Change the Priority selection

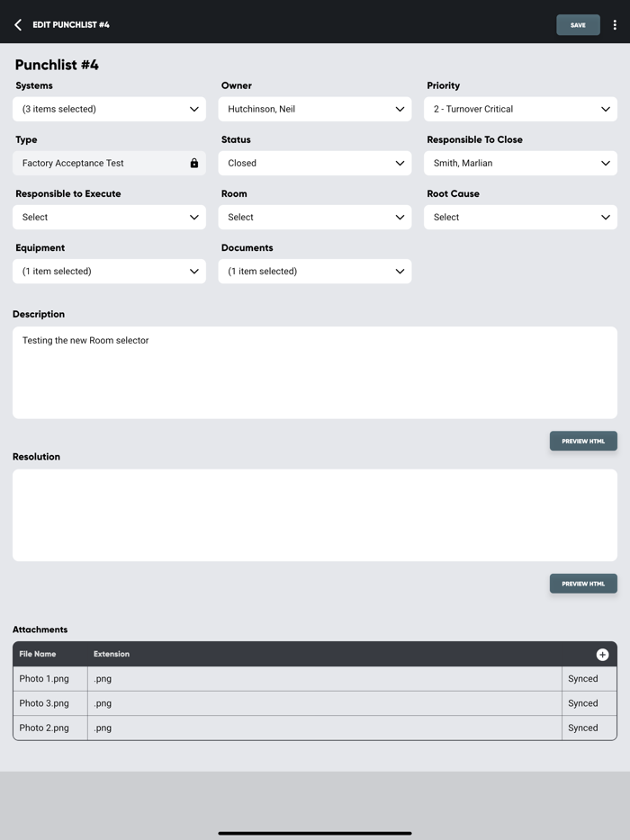pos(520,109)
